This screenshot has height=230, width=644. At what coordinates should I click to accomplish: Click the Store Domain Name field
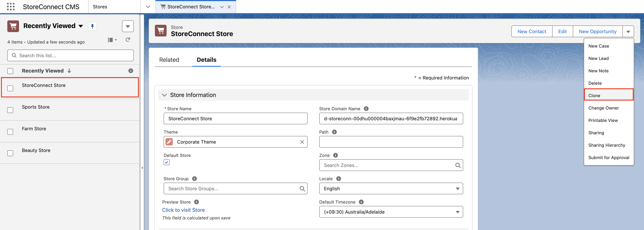click(391, 118)
